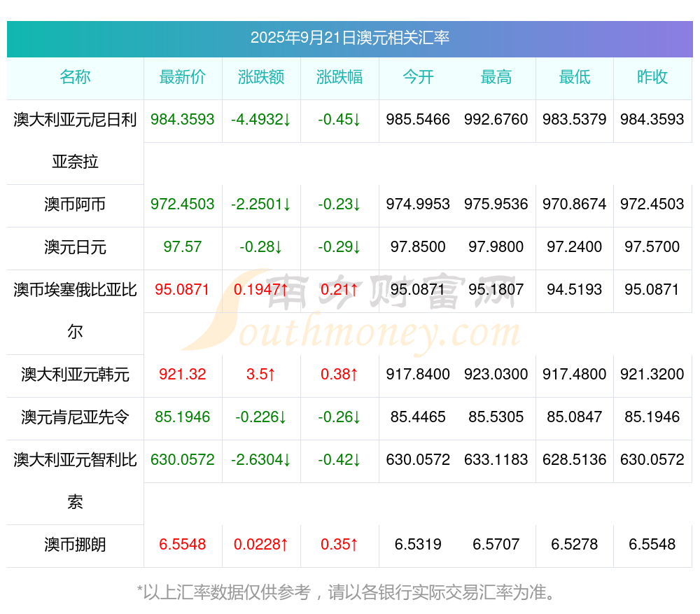
Task: Click the 今开 column header
Action: click(x=418, y=77)
